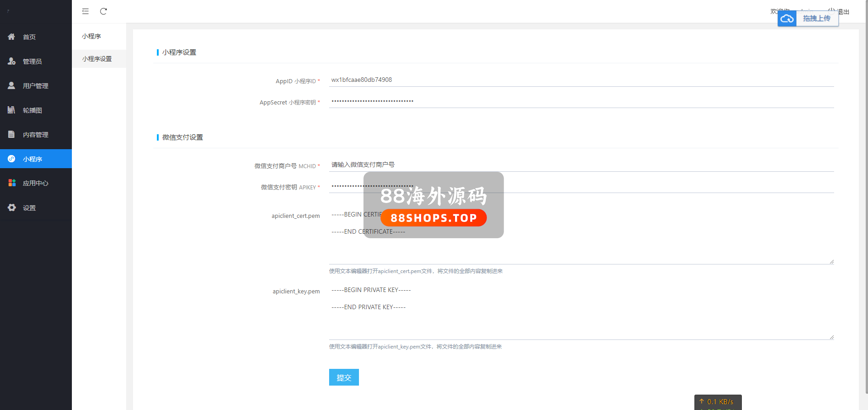
Task: Click the carousel (轮播图) icon
Action: coord(11,110)
